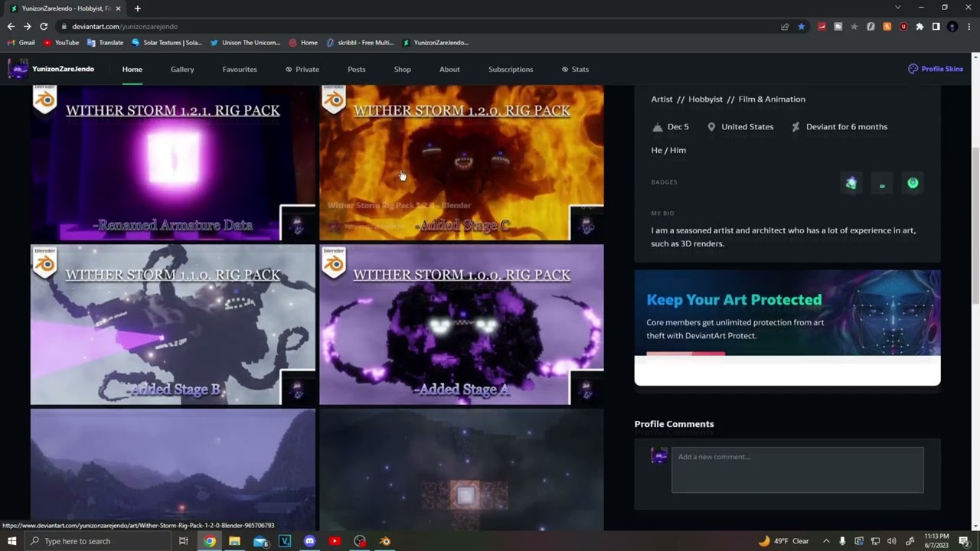
Task: Open File Explorer from the taskbar
Action: click(x=234, y=541)
